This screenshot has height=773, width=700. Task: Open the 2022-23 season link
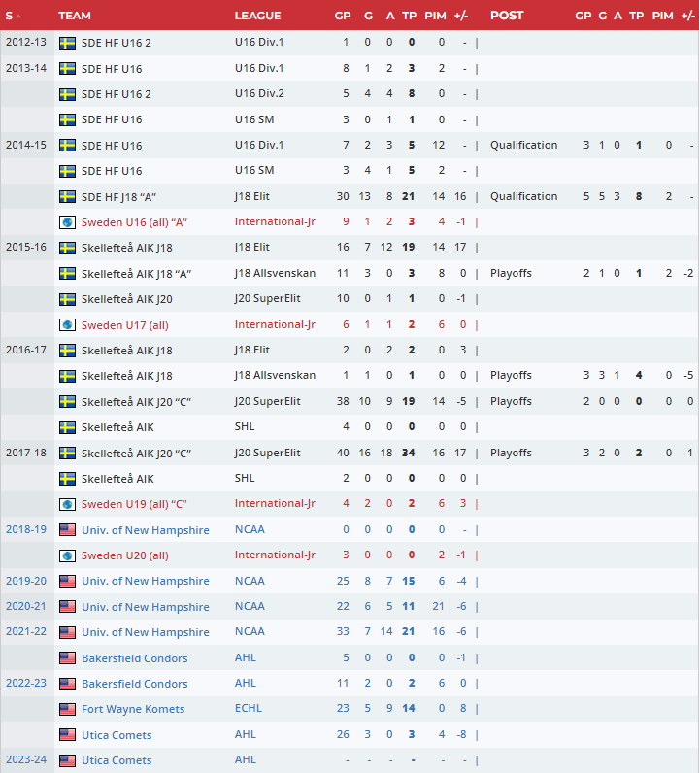coord(25,683)
